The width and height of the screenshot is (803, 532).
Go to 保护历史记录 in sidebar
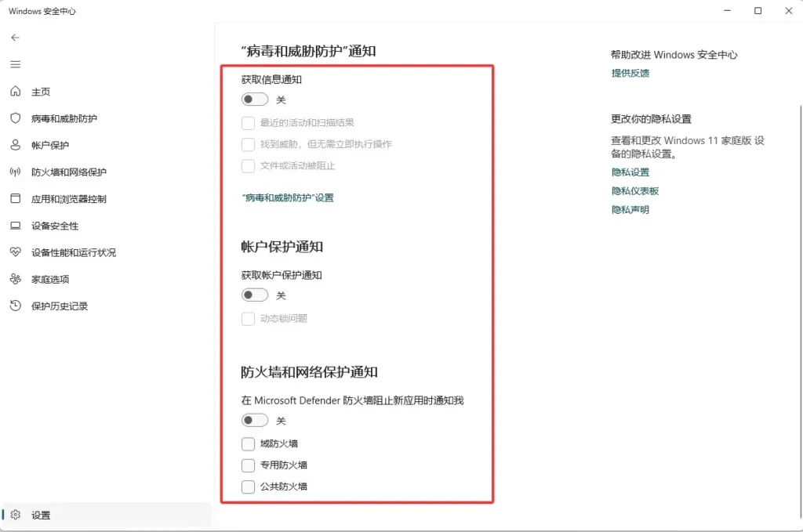click(60, 306)
